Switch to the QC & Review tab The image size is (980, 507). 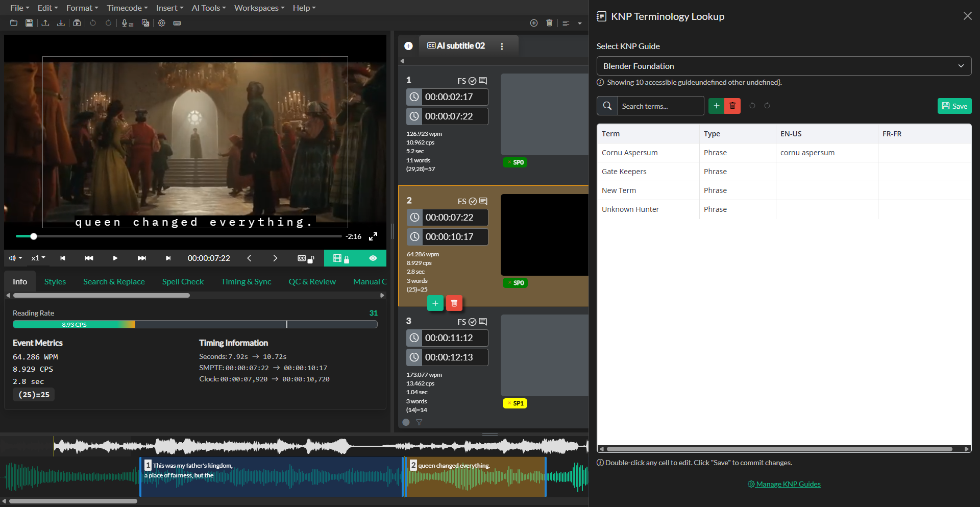[312, 282]
